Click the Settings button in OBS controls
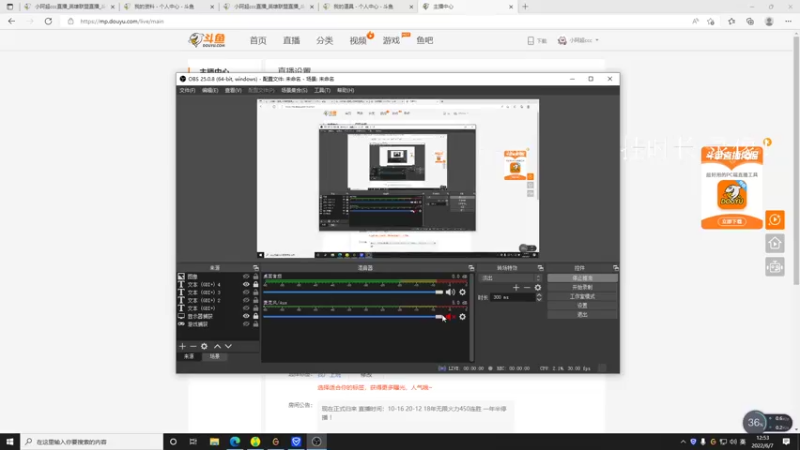 (x=582, y=306)
